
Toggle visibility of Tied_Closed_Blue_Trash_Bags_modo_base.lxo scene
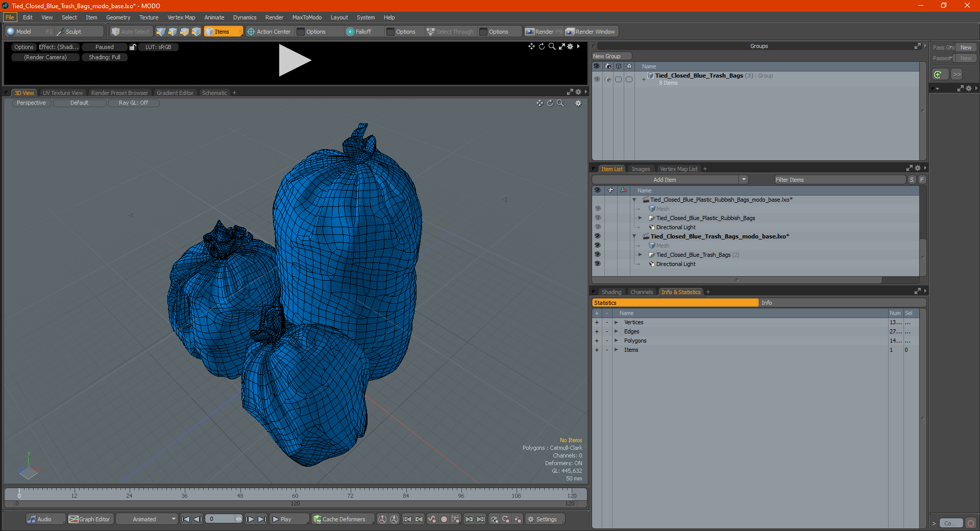[x=597, y=236]
